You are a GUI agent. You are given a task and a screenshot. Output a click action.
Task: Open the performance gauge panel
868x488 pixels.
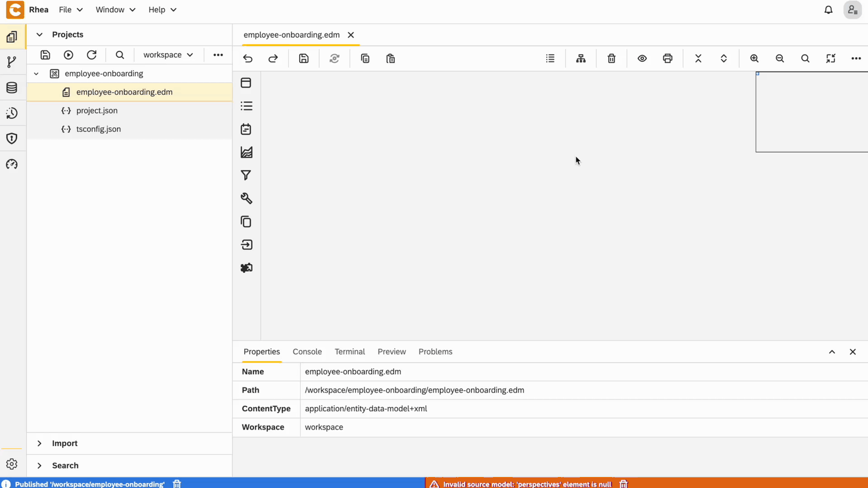[12, 164]
